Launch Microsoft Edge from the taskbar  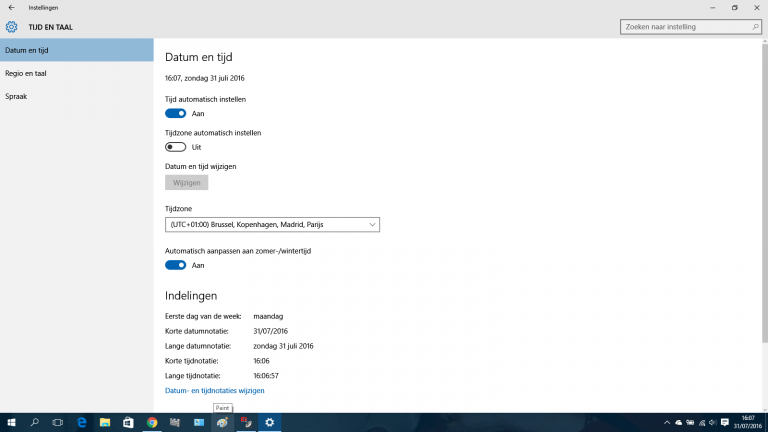pyautogui.click(x=82, y=423)
